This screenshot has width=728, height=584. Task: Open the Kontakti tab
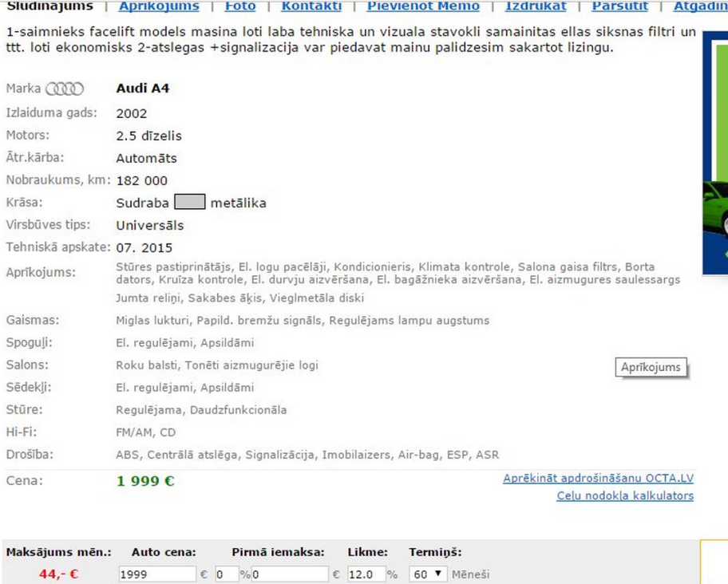coord(311,6)
